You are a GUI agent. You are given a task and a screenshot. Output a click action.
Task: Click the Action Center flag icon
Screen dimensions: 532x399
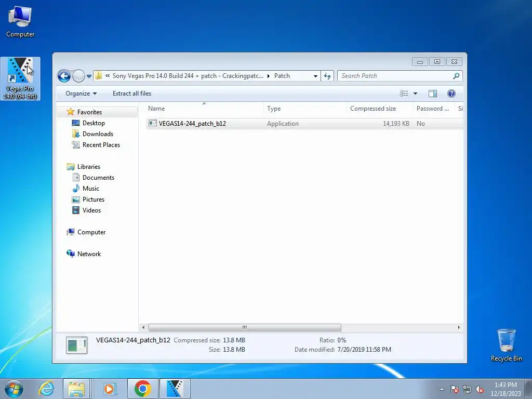(x=454, y=389)
